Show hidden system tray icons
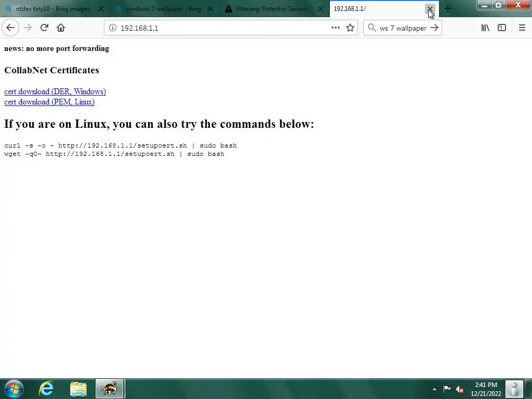This screenshot has height=399, width=532. (x=434, y=389)
